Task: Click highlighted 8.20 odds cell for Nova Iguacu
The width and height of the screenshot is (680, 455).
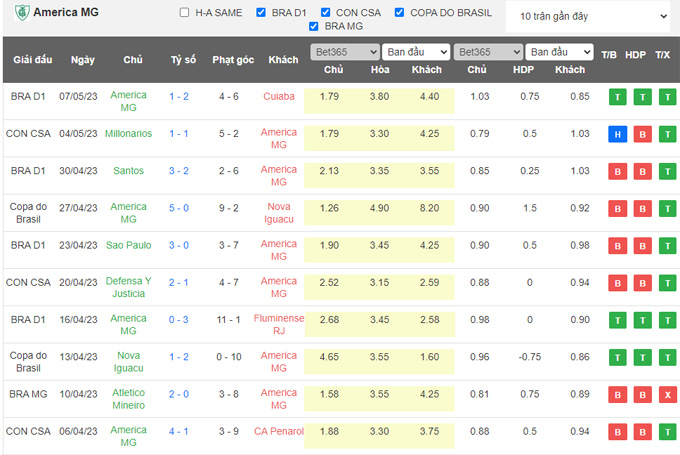Action: point(427,207)
